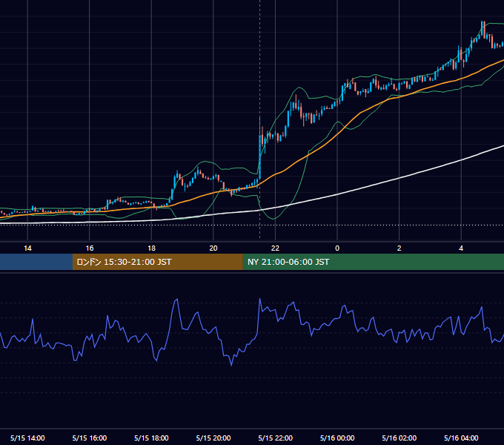
Task: Click the 5/15 14:00 date label
Action: 27,438
